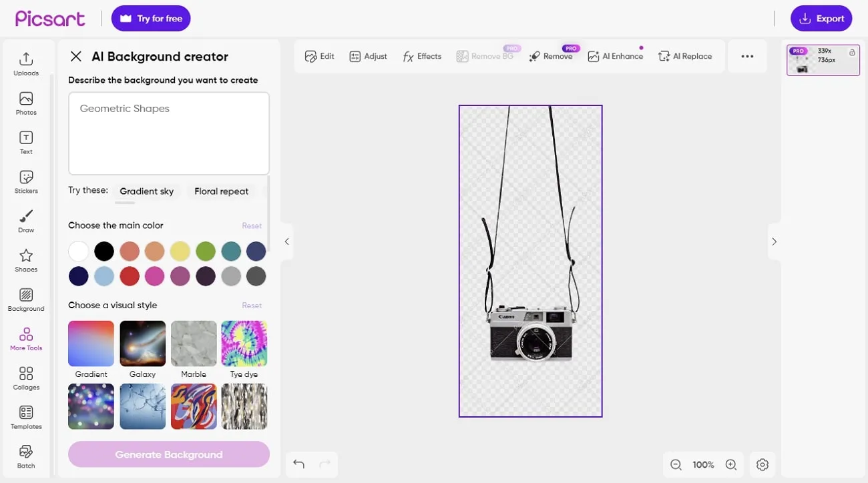Expand the right-side panel chevron
868x483 pixels.
click(x=774, y=241)
